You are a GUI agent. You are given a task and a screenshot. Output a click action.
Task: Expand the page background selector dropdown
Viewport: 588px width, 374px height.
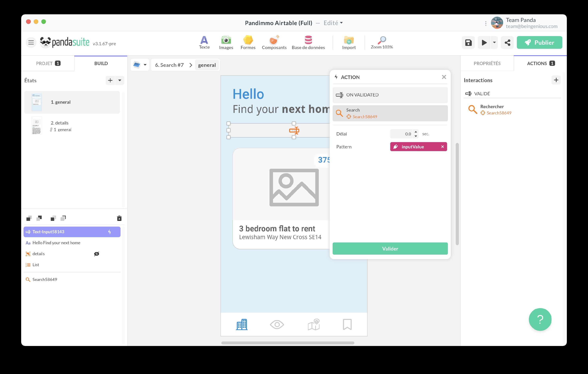145,65
